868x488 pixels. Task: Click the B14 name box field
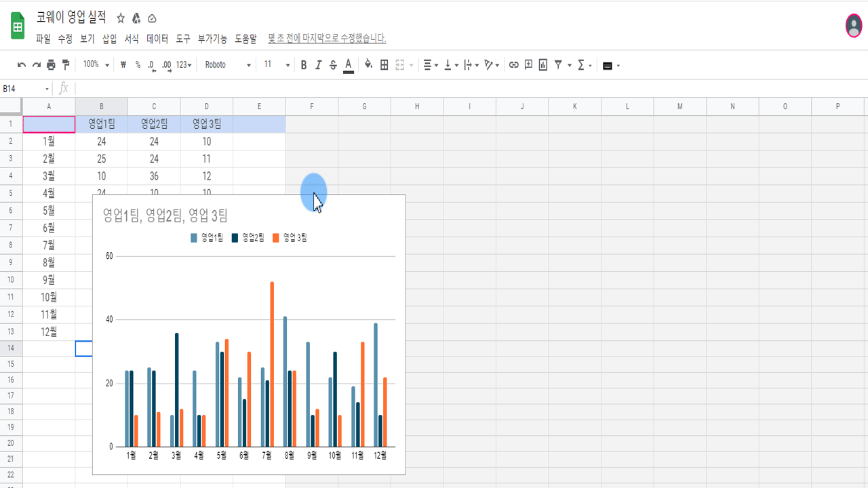[x=26, y=89]
